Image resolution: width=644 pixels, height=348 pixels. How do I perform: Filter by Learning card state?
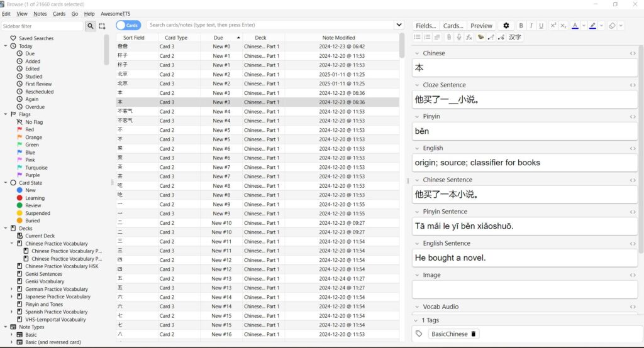35,198
